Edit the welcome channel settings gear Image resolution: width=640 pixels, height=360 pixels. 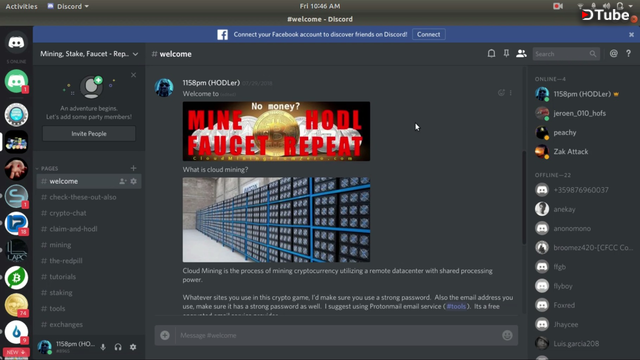click(x=133, y=181)
